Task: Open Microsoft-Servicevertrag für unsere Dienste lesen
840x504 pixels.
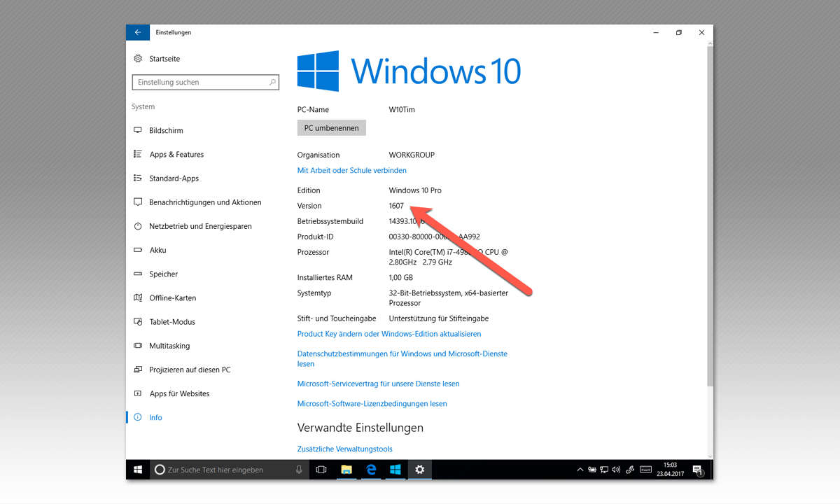Action: (x=378, y=384)
